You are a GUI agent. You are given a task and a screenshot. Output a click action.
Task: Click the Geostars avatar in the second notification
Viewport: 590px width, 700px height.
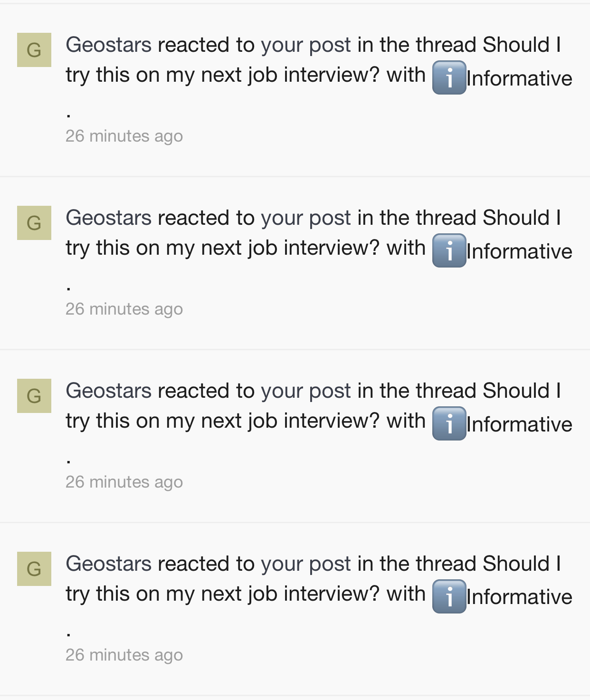(x=34, y=223)
